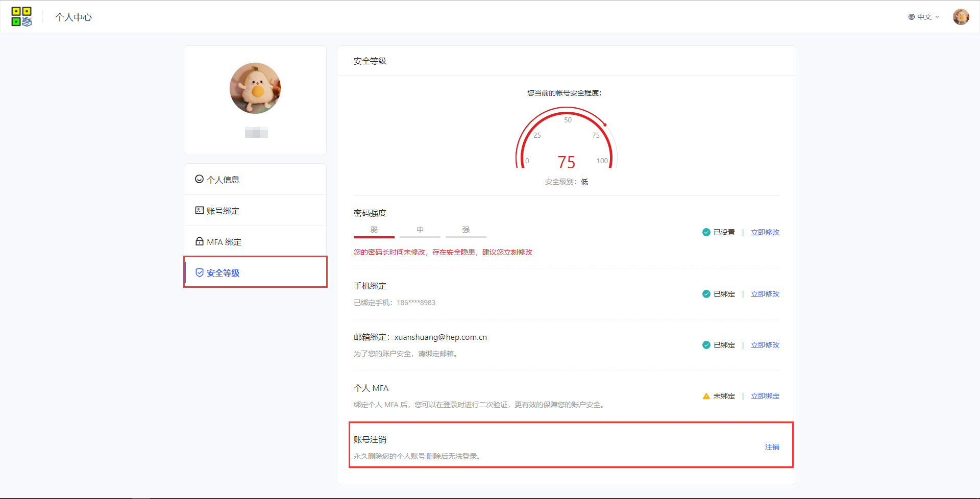The width and height of the screenshot is (980, 499).
Task: Click the globe language icon
Action: [911, 17]
